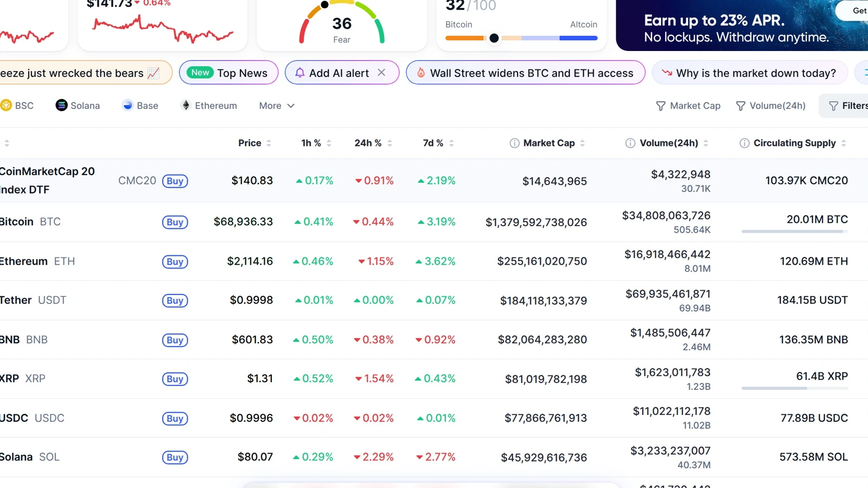Click the Circulating Supply info icon

[744, 143]
